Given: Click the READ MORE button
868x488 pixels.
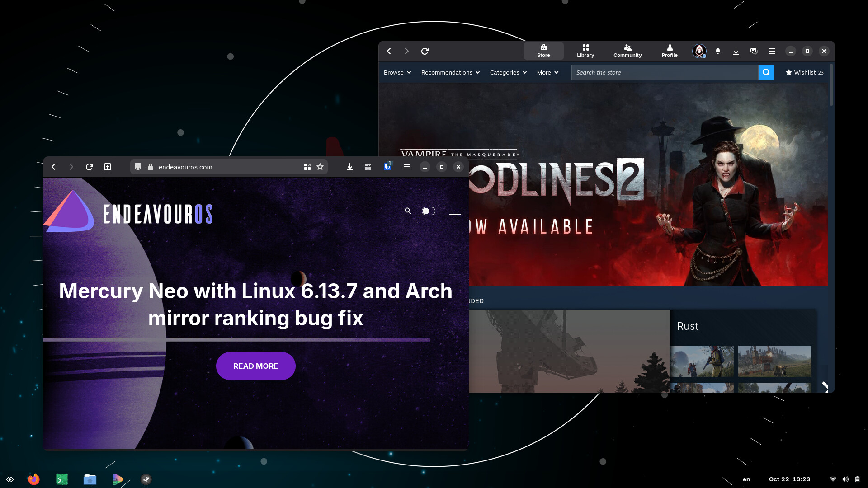Looking at the screenshot, I should pos(256,366).
